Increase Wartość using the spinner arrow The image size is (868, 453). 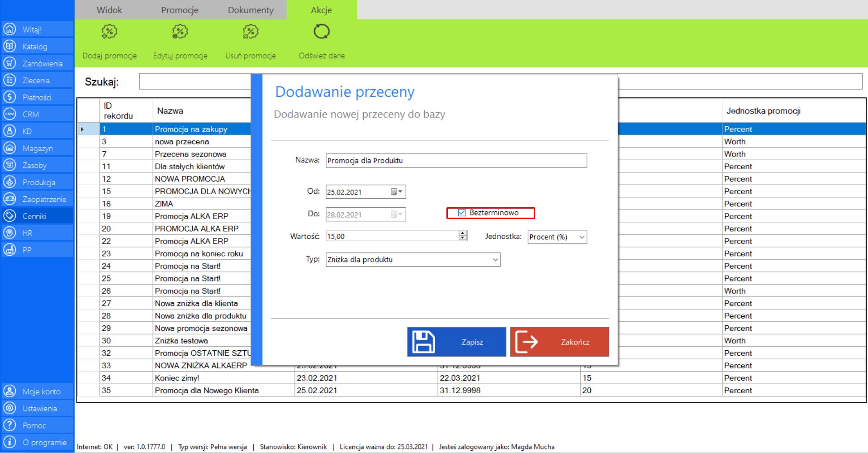coord(462,234)
